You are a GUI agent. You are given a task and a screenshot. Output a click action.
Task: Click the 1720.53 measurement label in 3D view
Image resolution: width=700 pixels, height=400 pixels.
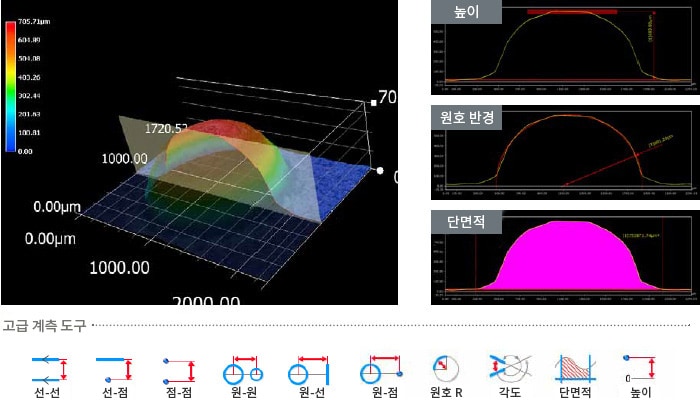(167, 128)
